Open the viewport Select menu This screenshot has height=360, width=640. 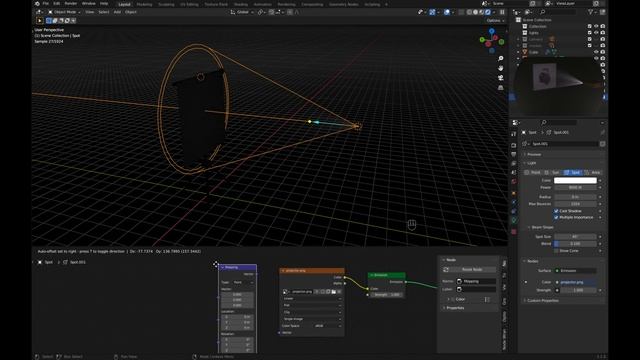[104, 12]
